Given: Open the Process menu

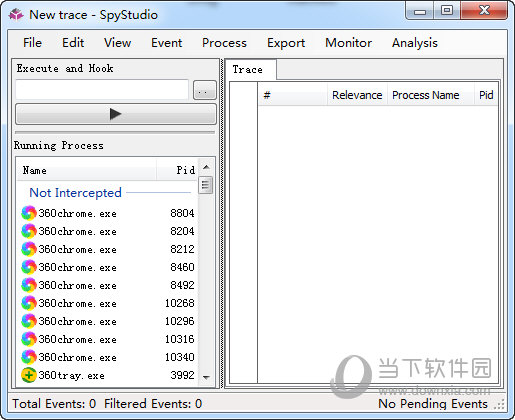Looking at the screenshot, I should [x=224, y=43].
